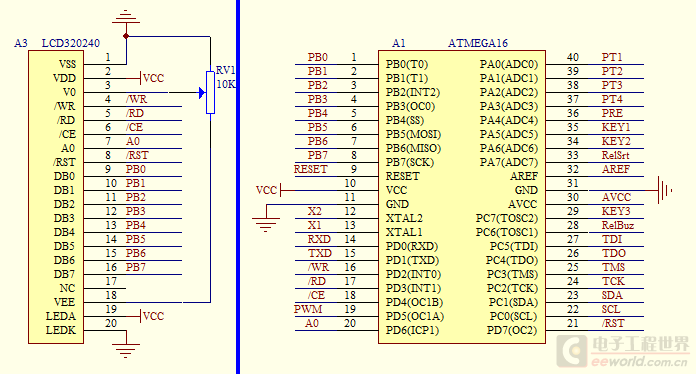This screenshot has height=374, width=696.
Task: Select the VCC power port on ATMEGA16 pin 10
Action: tap(269, 190)
